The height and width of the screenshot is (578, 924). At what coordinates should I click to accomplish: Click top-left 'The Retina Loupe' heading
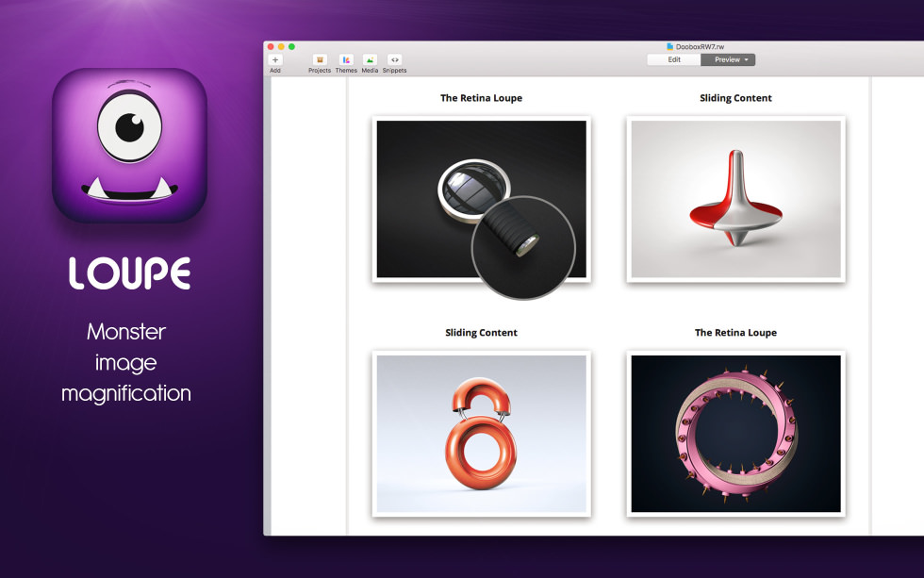click(482, 98)
